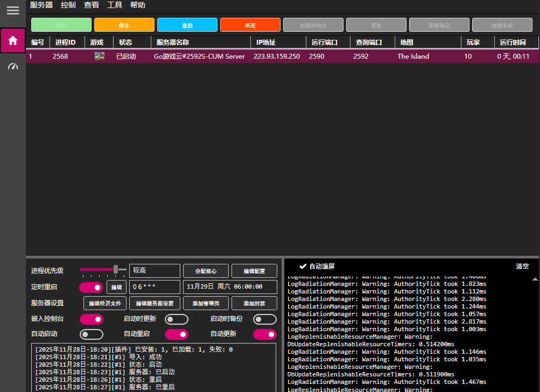Toggle the 自动滚屏 checkmark
Screen dimensions: 540x392
303,267
